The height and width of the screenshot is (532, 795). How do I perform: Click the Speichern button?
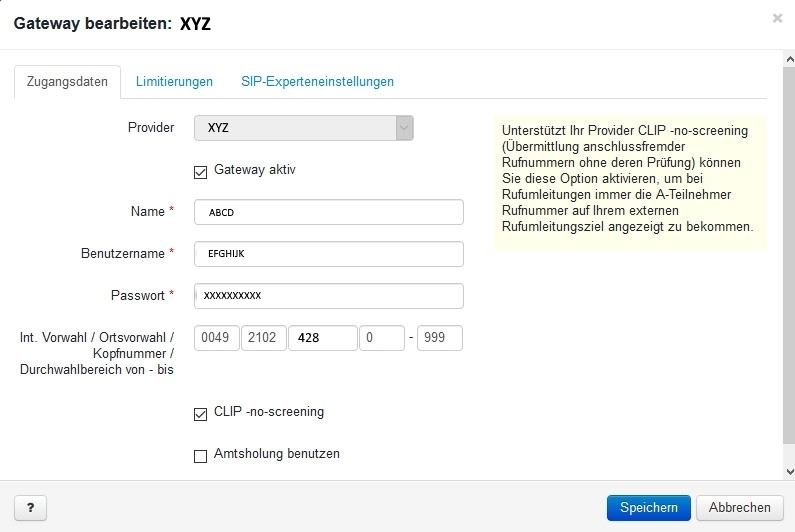(648, 508)
